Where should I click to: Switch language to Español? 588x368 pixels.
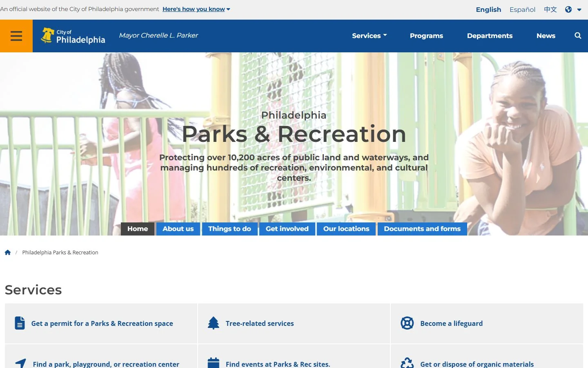point(522,9)
